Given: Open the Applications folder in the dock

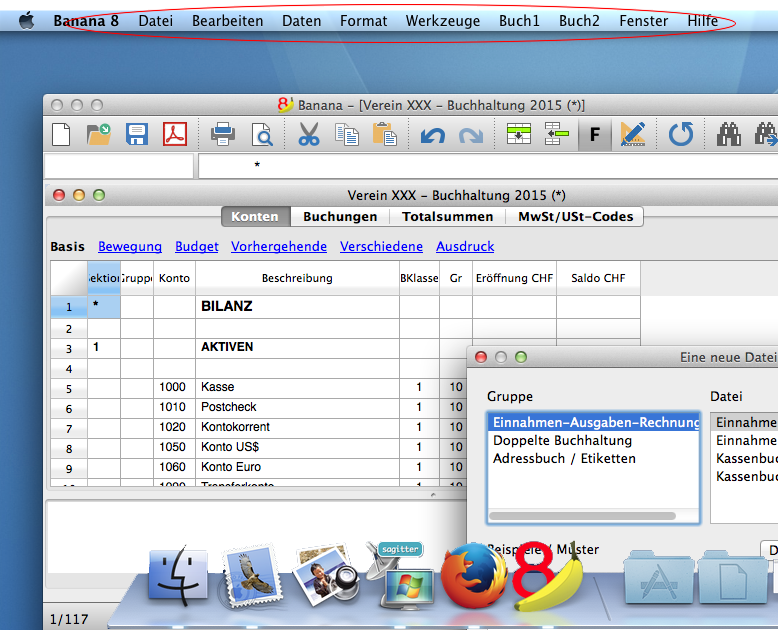Looking at the screenshot, I should point(658,576).
